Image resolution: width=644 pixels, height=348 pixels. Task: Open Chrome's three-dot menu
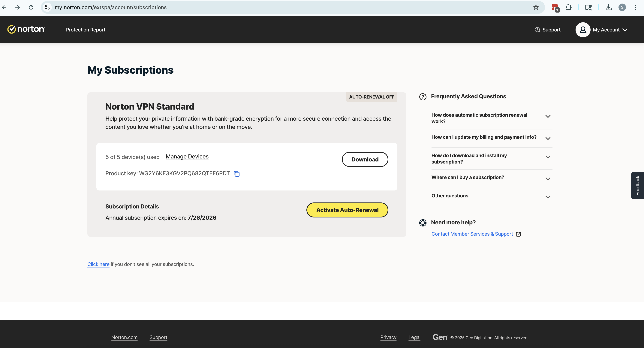pos(636,7)
